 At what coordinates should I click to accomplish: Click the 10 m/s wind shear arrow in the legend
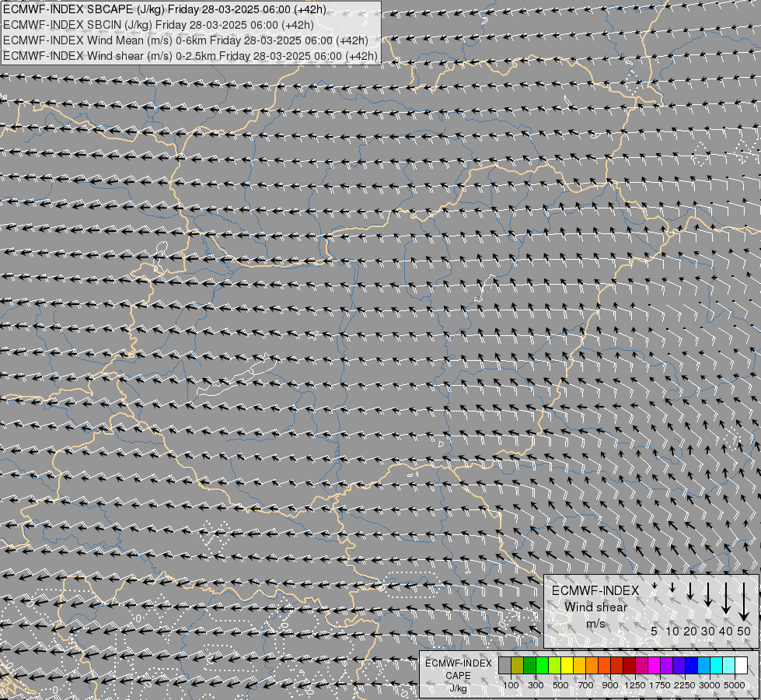click(672, 588)
